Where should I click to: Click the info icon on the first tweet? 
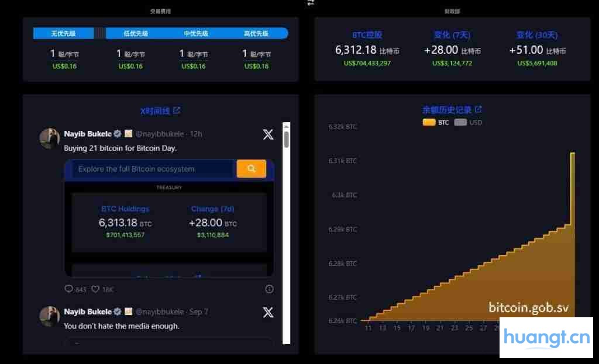269,289
